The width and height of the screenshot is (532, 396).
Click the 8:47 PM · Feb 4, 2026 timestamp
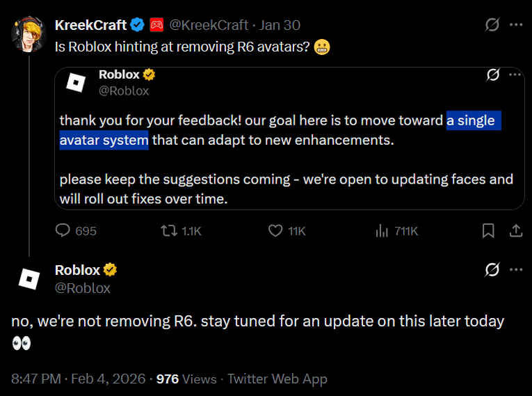pos(79,379)
